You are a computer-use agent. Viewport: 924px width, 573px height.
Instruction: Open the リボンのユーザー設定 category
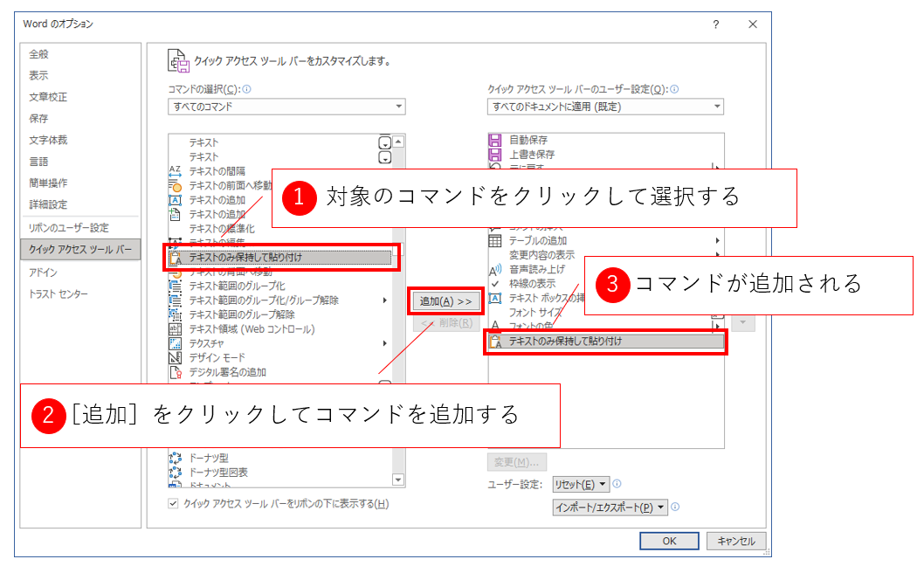(69, 228)
